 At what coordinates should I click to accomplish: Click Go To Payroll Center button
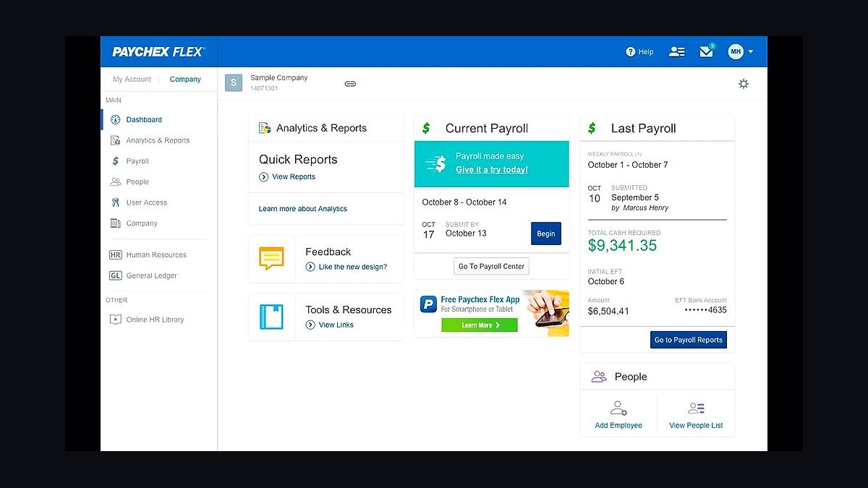[x=492, y=266]
